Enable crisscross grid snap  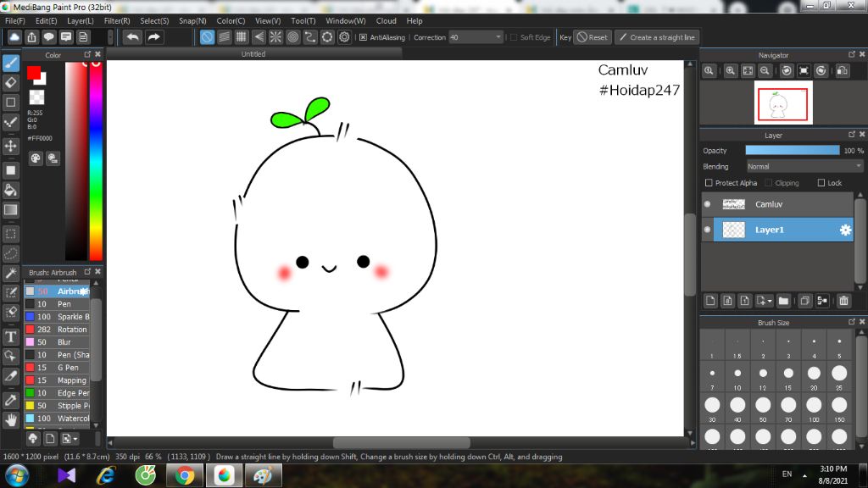tap(242, 37)
